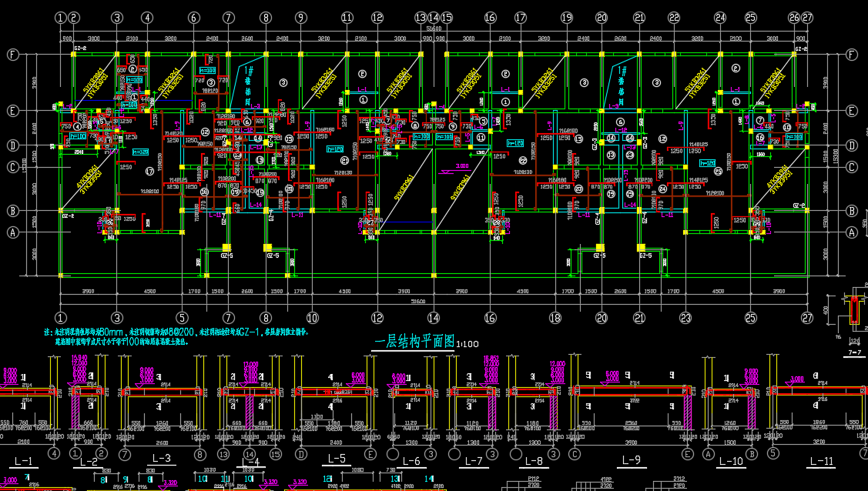This screenshot has height=491, width=868.
Task: Select the drawing title 一层结构平面图
Action: click(x=414, y=341)
